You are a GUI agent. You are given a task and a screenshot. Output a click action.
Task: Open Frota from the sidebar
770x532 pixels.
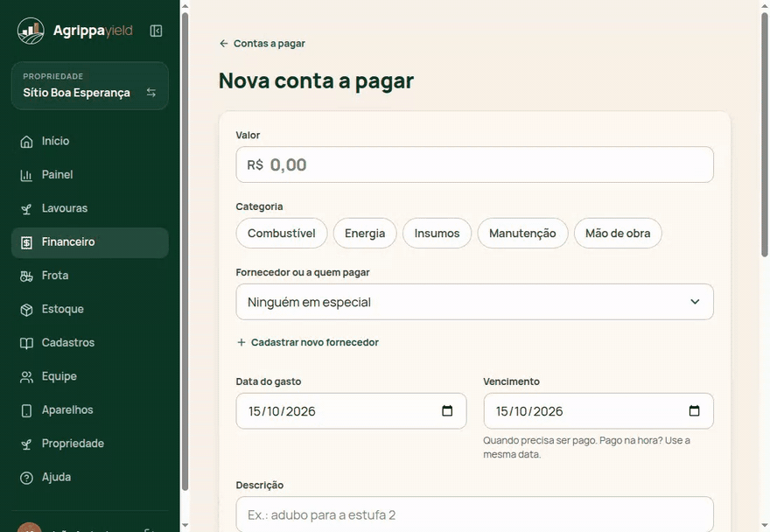point(90,276)
